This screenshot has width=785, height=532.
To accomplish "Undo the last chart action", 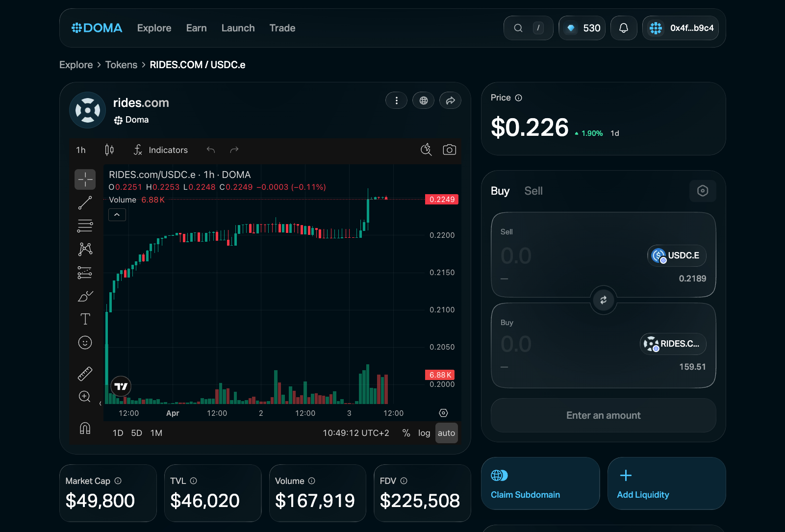I will [x=211, y=150].
